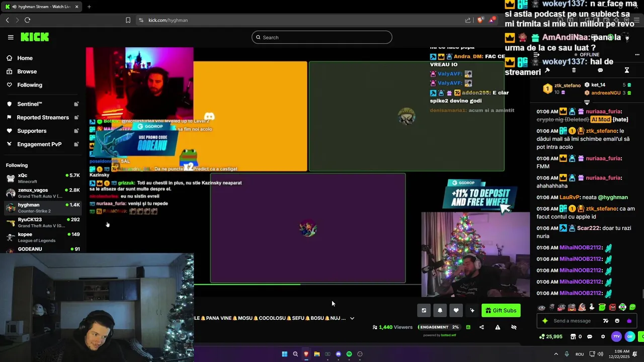Reload the browser page

pos(27,20)
